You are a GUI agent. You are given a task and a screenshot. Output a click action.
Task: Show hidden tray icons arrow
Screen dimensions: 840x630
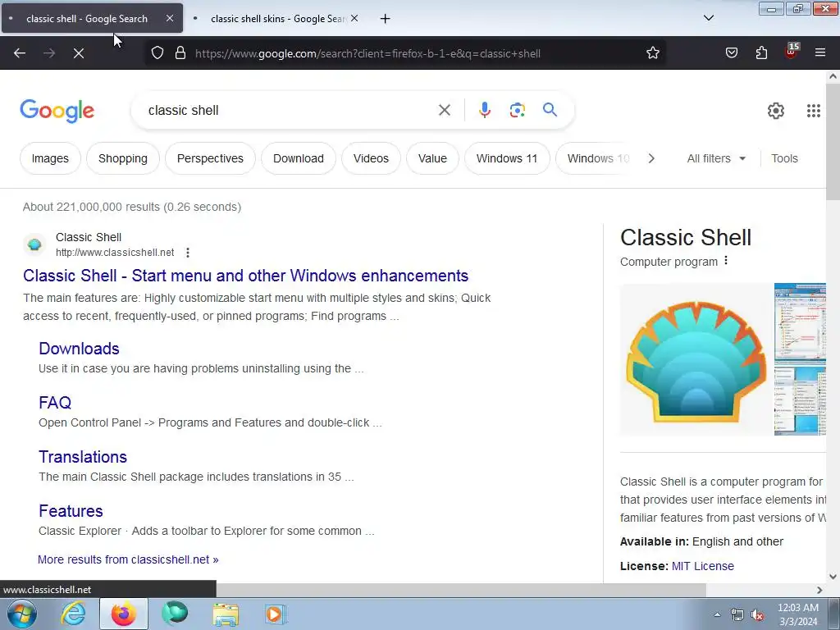717,615
